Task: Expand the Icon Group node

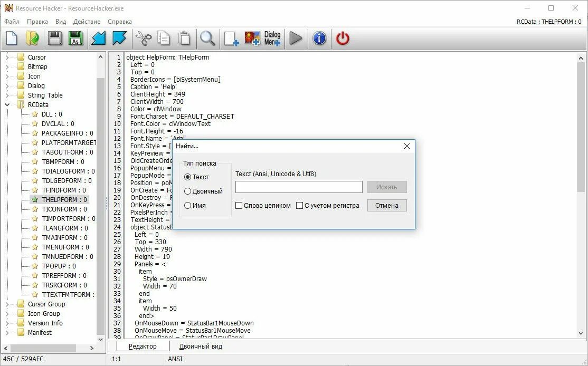Action: point(7,314)
